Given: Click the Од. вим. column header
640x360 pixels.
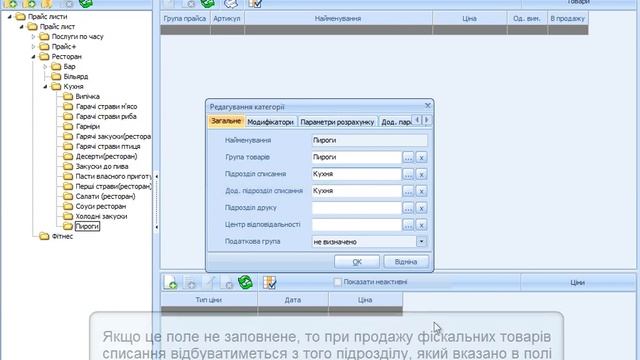Looking at the screenshot, I should pyautogui.click(x=527, y=18).
